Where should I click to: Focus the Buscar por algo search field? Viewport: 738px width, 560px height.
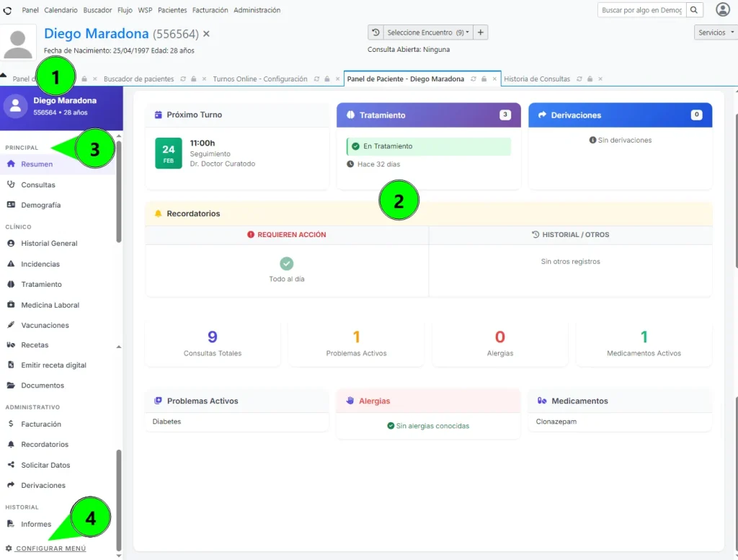(641, 10)
